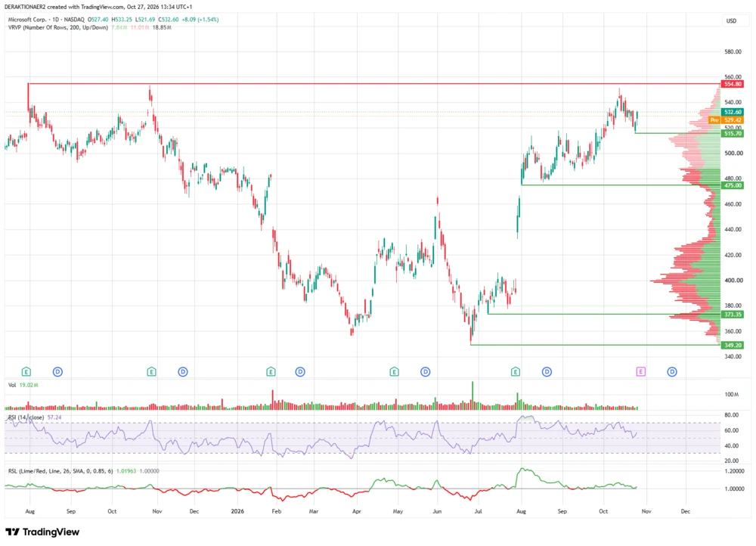Select the green support line at 373.35

pyautogui.click(x=604, y=315)
